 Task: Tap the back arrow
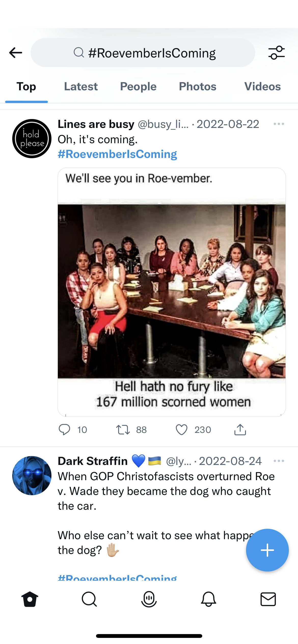coord(16,53)
